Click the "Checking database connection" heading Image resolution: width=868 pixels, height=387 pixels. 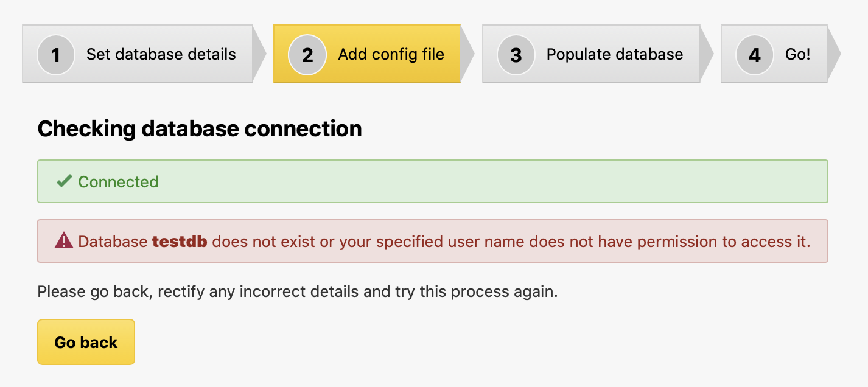pos(200,129)
